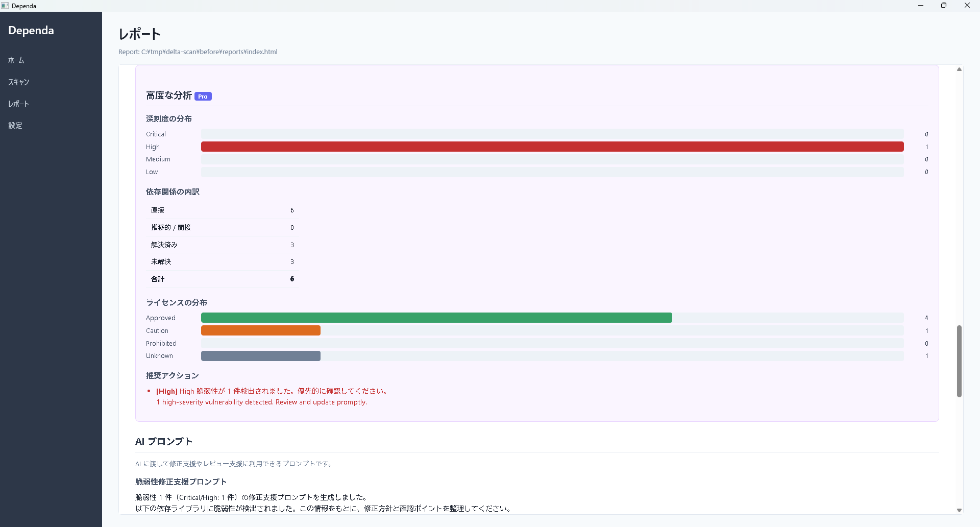Select the レポート sidebar item

click(18, 104)
